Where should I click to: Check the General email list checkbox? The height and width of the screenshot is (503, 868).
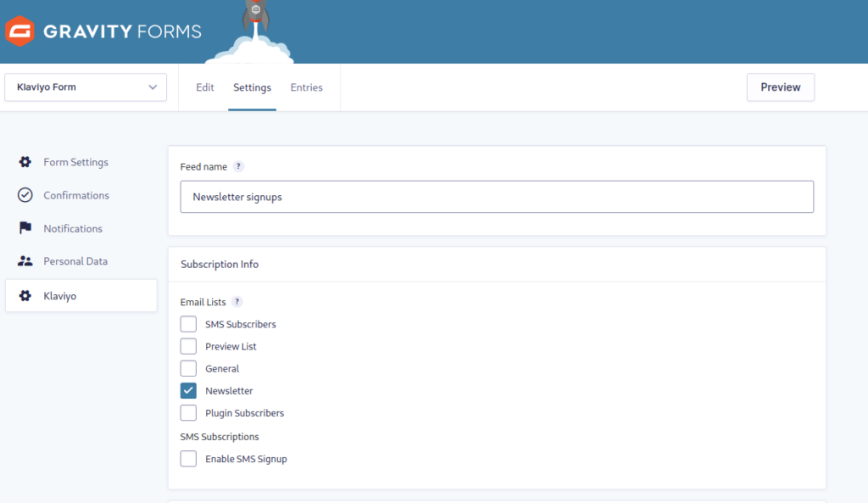click(x=188, y=368)
